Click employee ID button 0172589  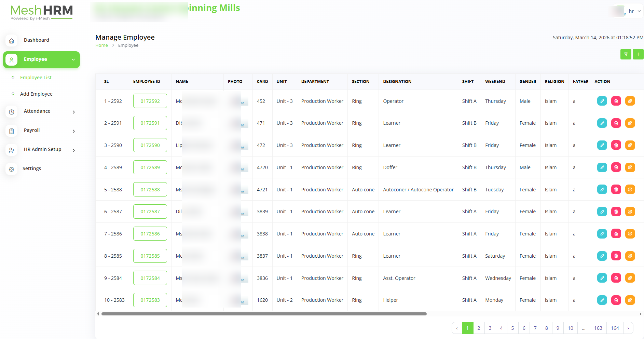pyautogui.click(x=150, y=167)
